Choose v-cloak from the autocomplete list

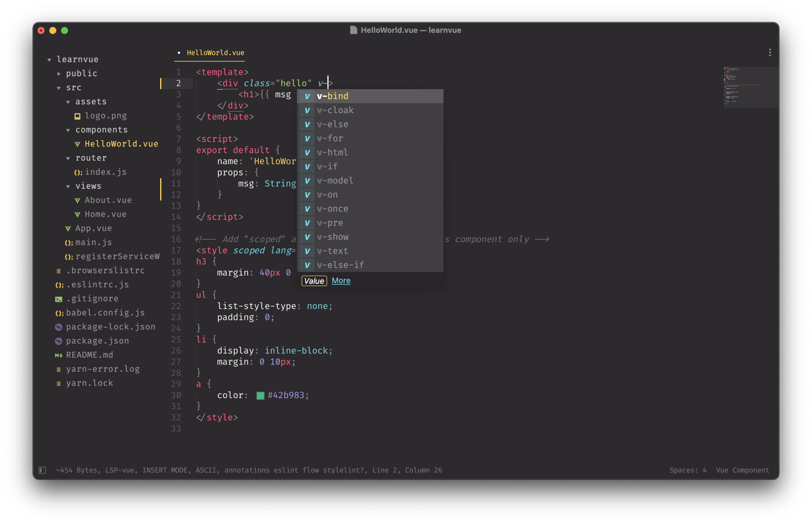[370, 110]
